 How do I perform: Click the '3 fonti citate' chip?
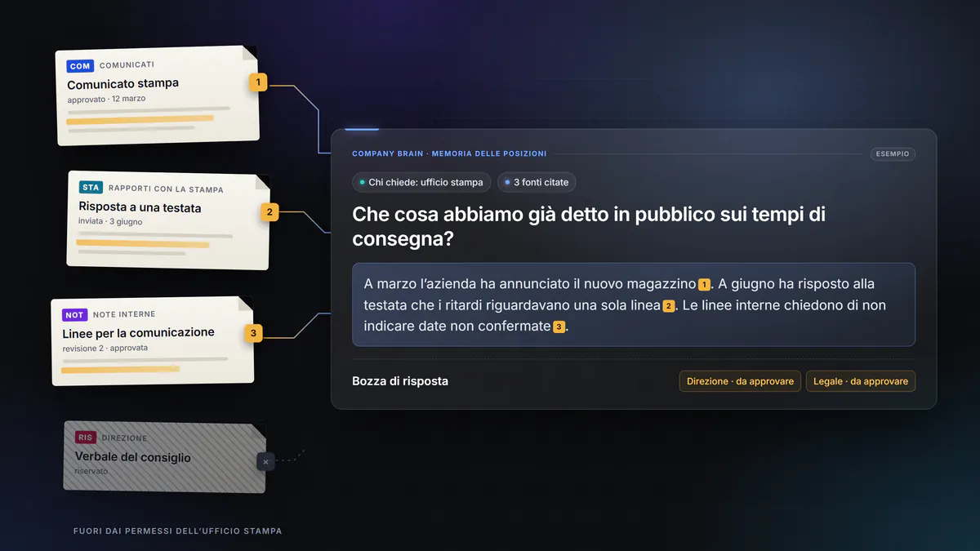click(536, 183)
